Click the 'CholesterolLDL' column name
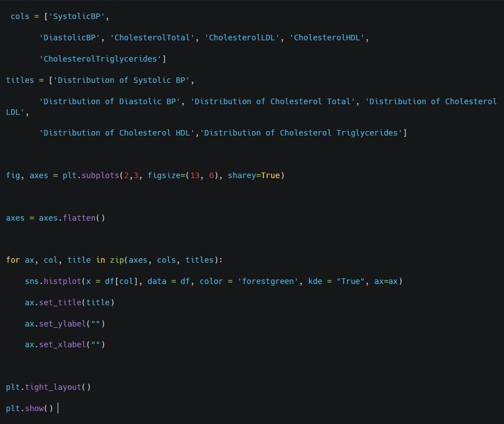Screen dimensions: 504x424 tap(242, 38)
